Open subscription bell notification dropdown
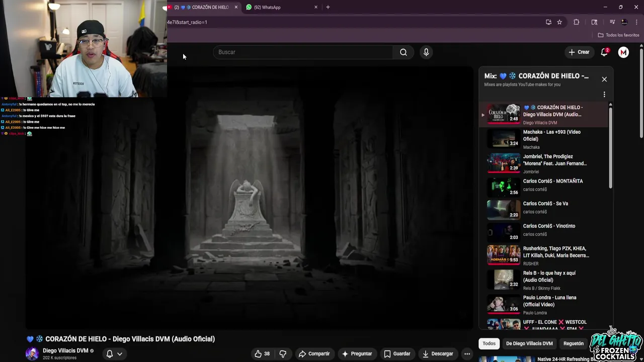 (x=114, y=354)
